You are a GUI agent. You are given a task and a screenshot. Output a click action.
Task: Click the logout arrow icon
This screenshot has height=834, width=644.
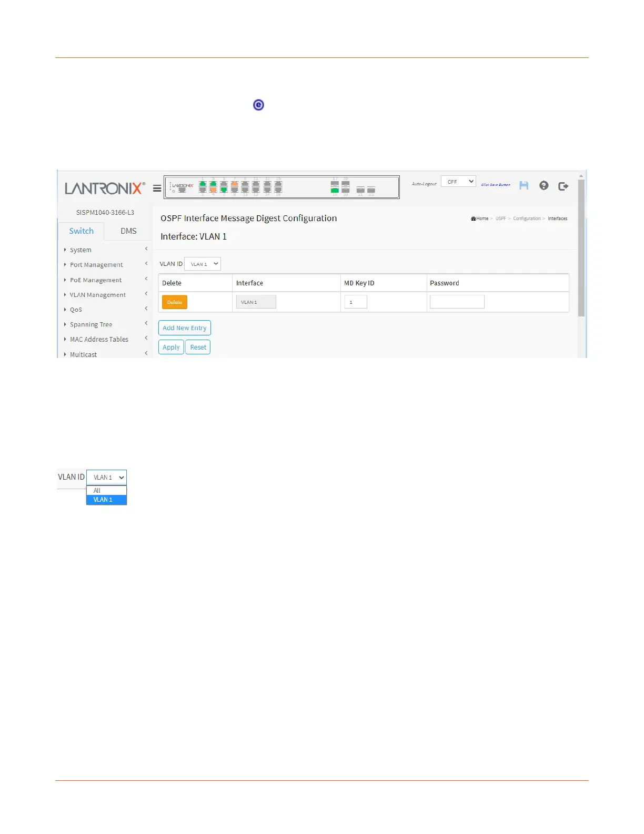(x=563, y=186)
